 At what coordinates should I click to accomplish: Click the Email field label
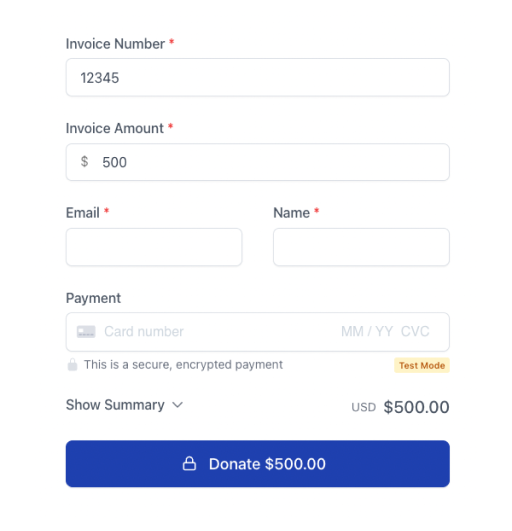83,213
